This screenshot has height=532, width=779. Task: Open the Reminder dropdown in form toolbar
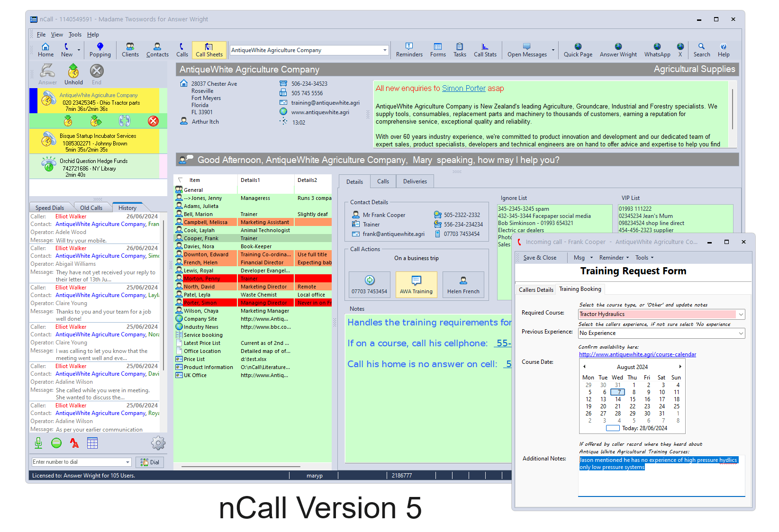(614, 258)
